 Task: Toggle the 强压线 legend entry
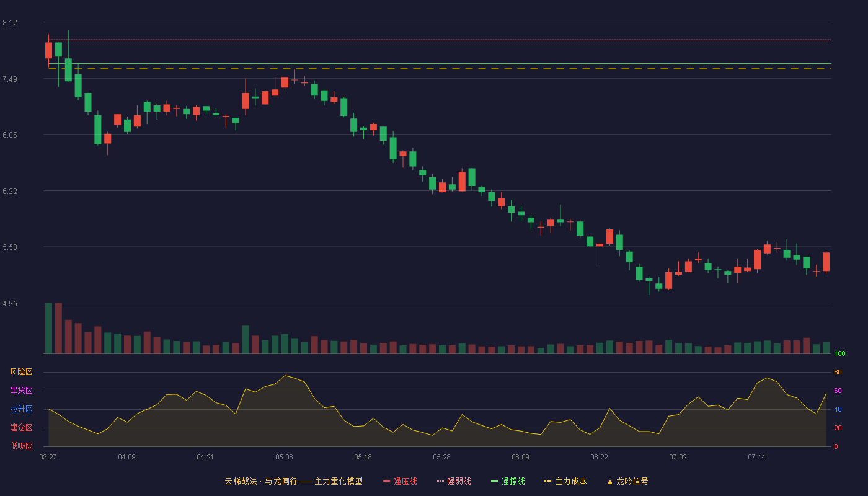tap(400, 481)
